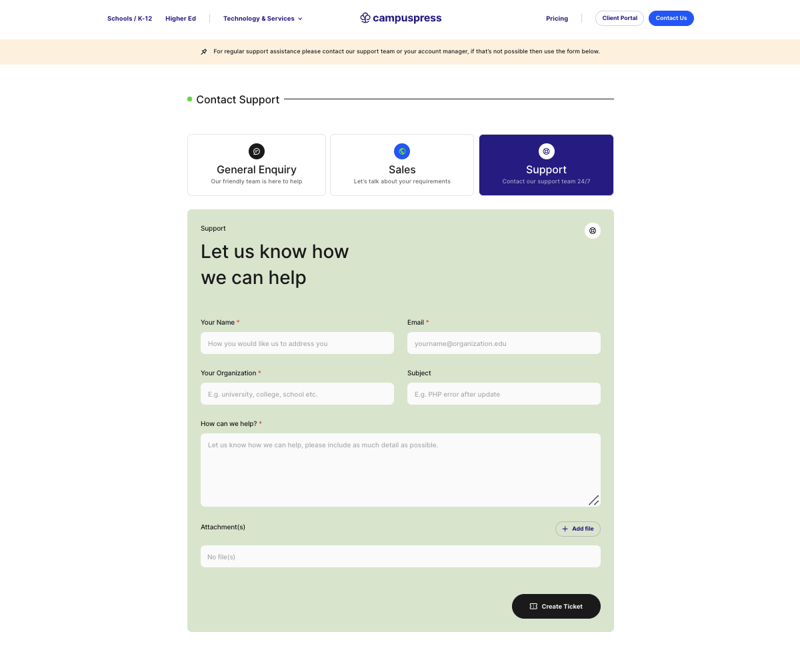Click the lifebuoy icon atop the support form
The width and height of the screenshot is (800, 672).
pos(593,231)
